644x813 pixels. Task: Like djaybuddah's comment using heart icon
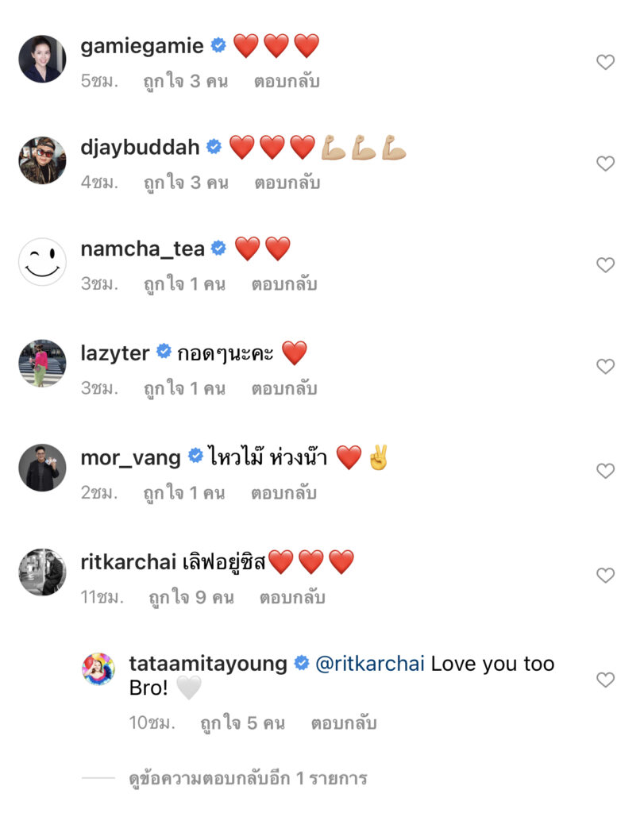click(605, 164)
